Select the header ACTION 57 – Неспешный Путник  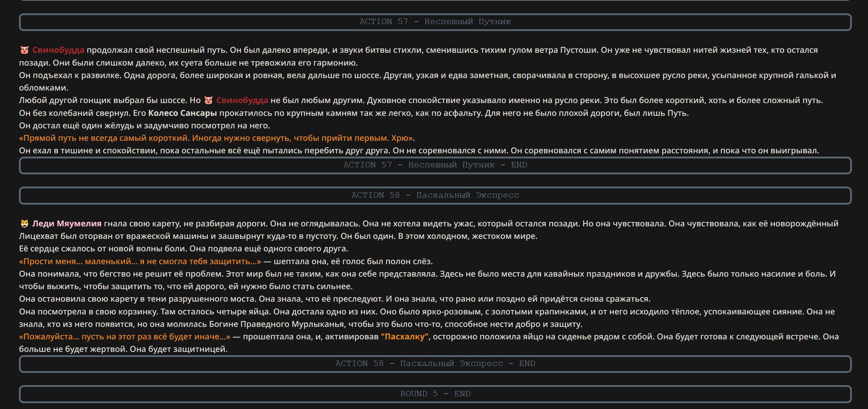(x=435, y=22)
